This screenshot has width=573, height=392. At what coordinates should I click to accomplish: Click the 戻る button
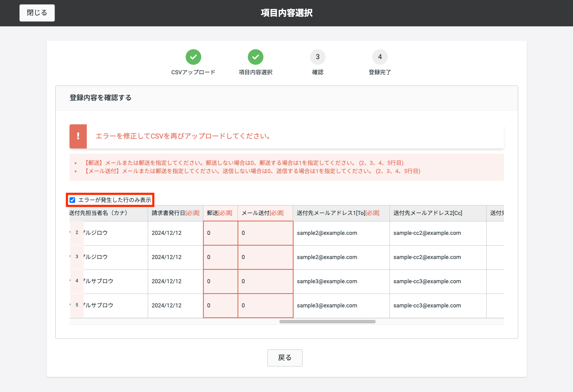coord(285,357)
